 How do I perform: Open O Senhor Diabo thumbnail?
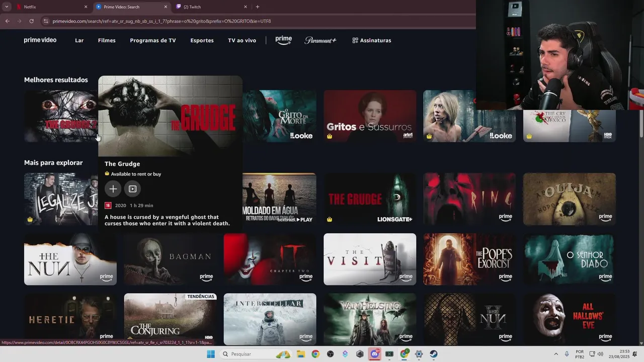(570, 259)
